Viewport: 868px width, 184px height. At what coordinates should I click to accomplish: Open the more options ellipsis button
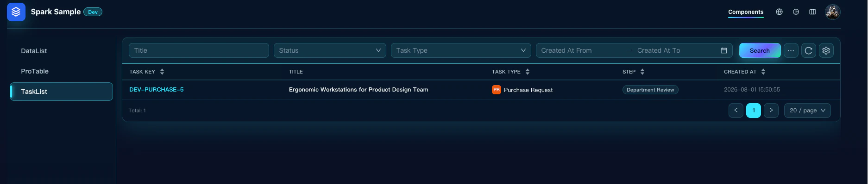791,50
